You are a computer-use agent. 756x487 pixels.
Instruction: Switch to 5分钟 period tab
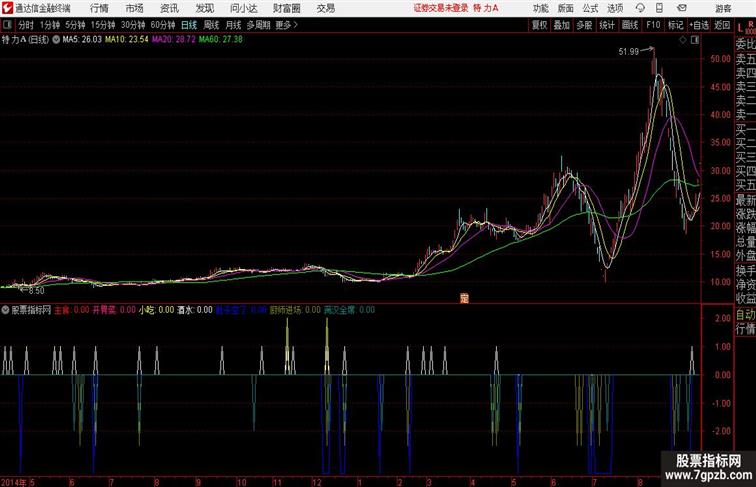tap(75, 25)
